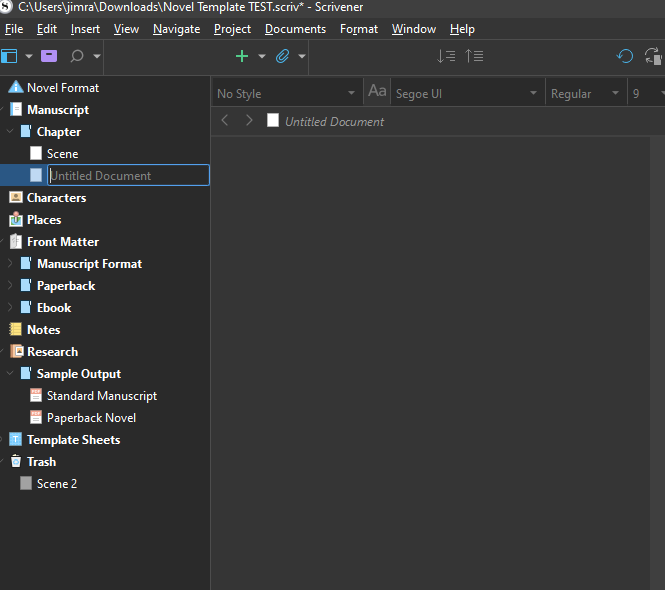665x590 pixels.
Task: Select the Scene document
Action: 62,154
